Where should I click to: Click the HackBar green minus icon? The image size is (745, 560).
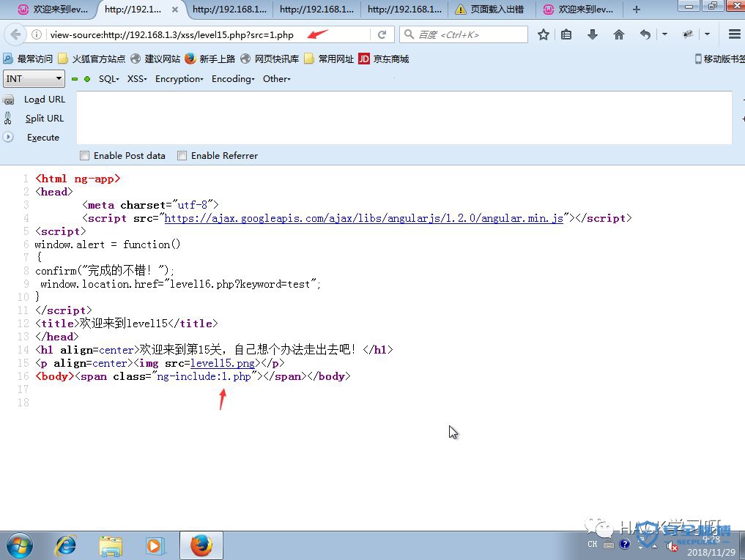(x=75, y=79)
